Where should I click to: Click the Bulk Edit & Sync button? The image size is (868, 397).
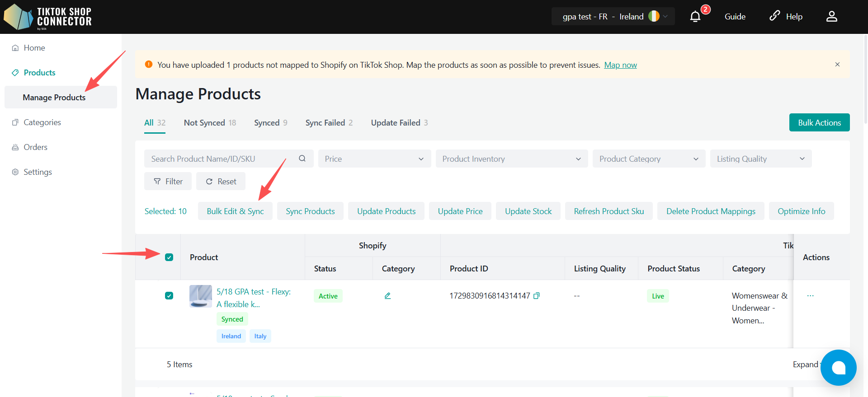[235, 211]
